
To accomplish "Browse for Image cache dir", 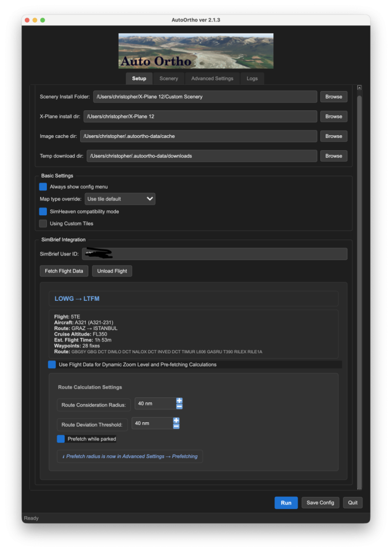I will 333,136.
